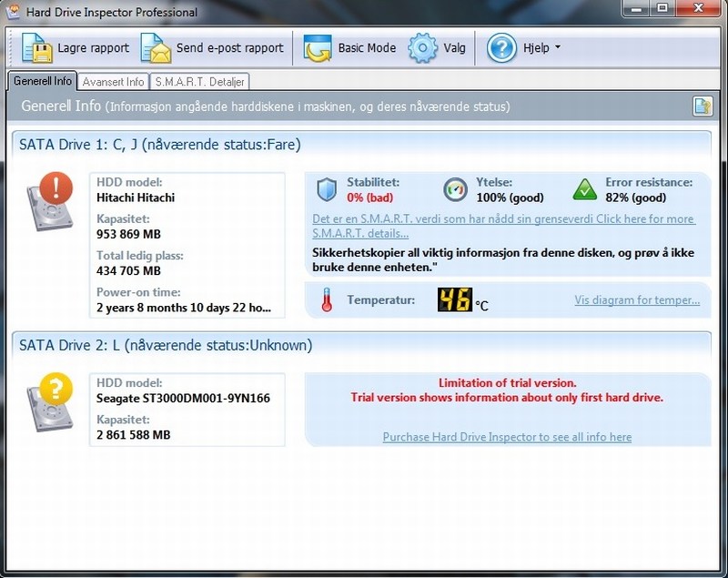Click the Hitachi Hitachi model name
The image size is (728, 578).
[136, 198]
